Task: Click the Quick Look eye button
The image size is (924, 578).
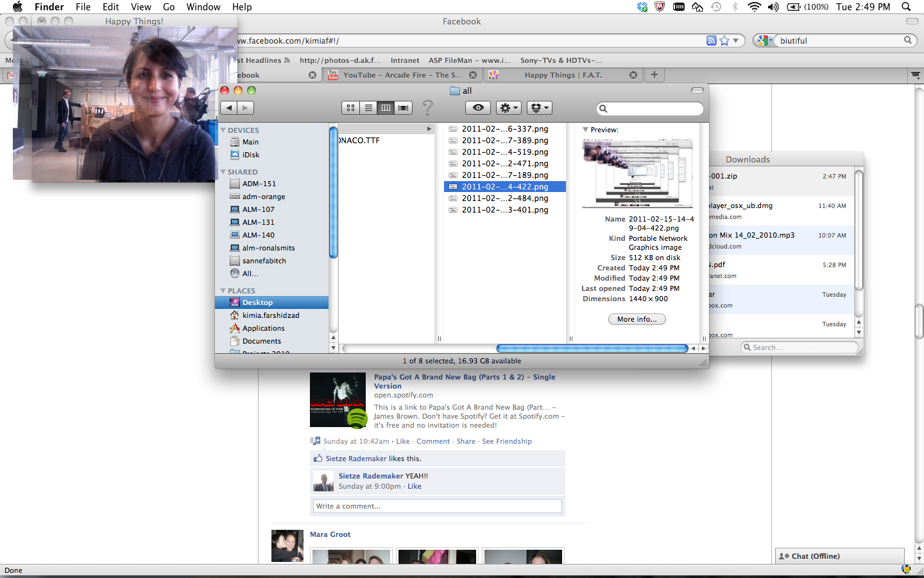Action: (x=477, y=108)
